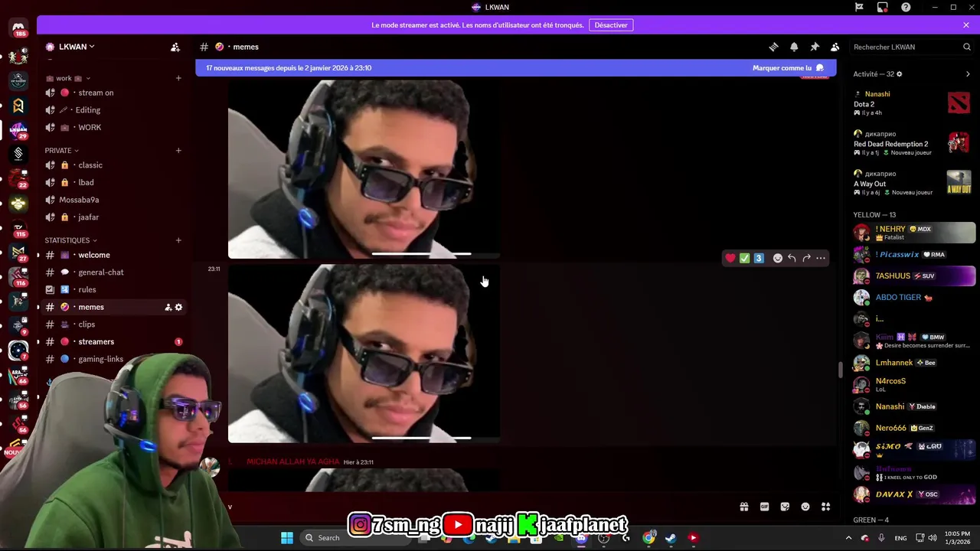Open the Inbox icon in title bar
The width and height of the screenshot is (980, 551).
pos(883,7)
